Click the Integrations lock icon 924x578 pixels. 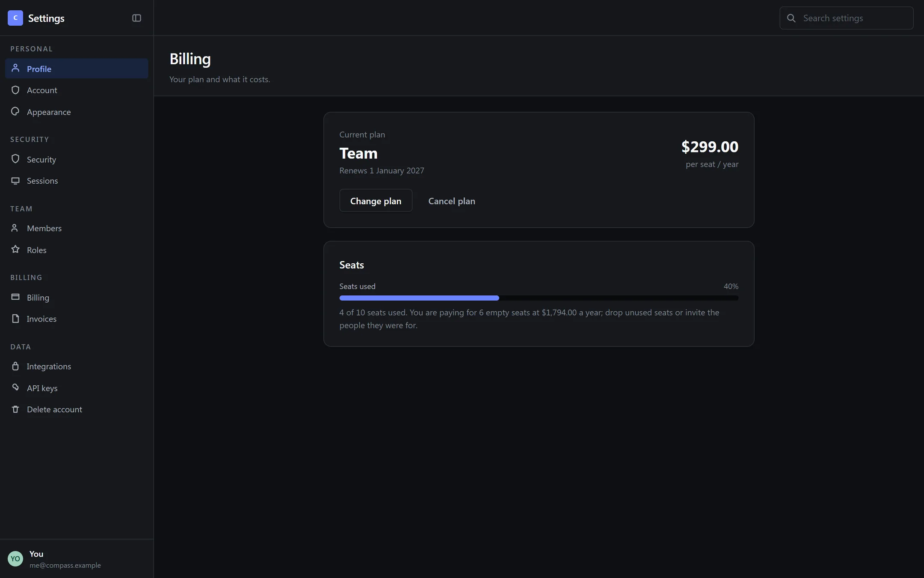point(15,366)
